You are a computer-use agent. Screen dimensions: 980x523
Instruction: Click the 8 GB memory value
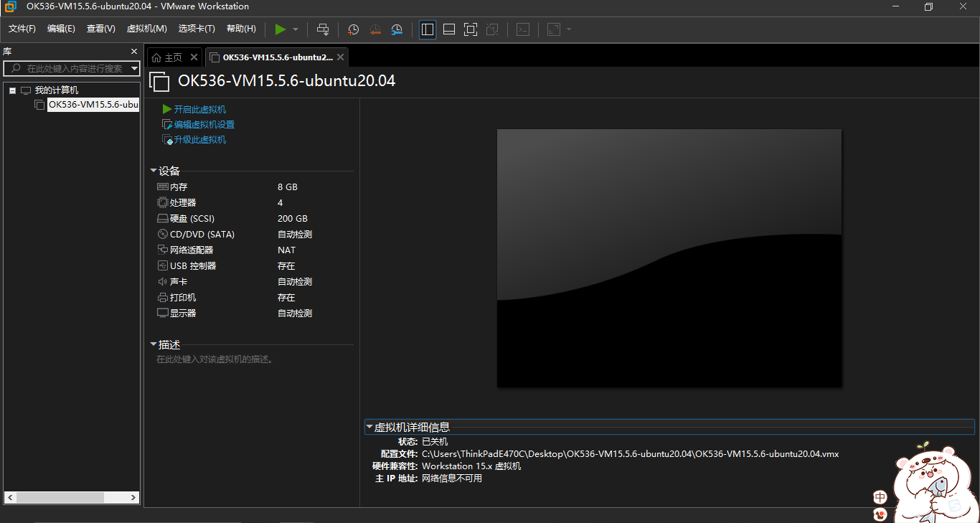288,187
